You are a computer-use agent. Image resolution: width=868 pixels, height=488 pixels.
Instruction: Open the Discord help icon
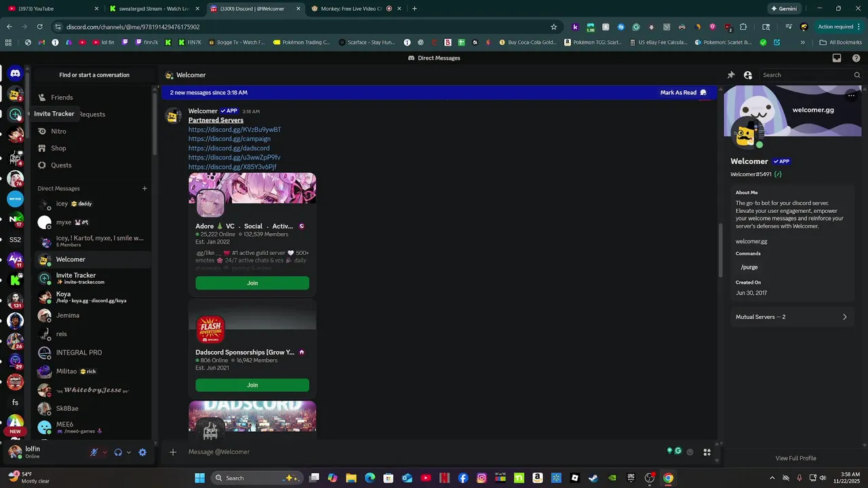click(x=856, y=58)
